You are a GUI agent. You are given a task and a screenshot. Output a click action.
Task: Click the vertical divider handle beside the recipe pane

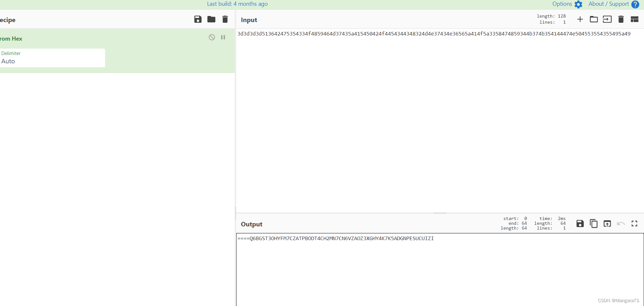click(236, 213)
